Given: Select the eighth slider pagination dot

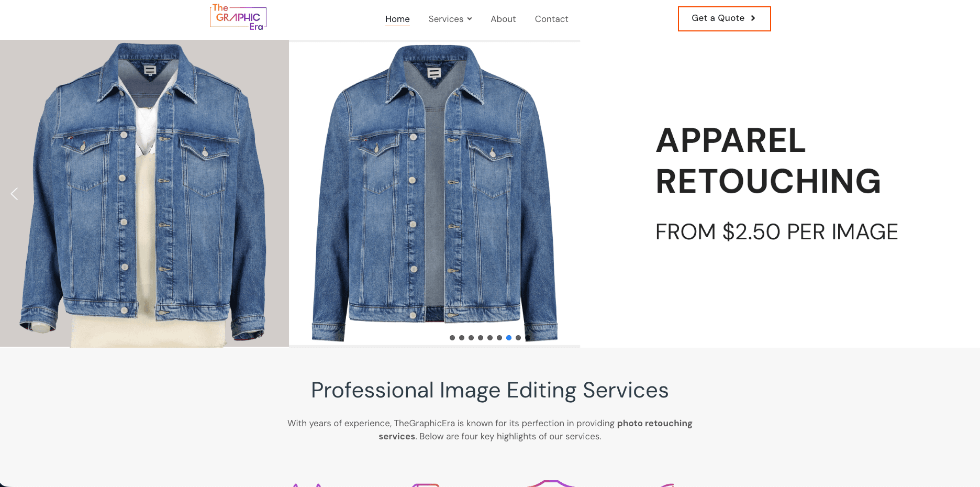Looking at the screenshot, I should 518,338.
